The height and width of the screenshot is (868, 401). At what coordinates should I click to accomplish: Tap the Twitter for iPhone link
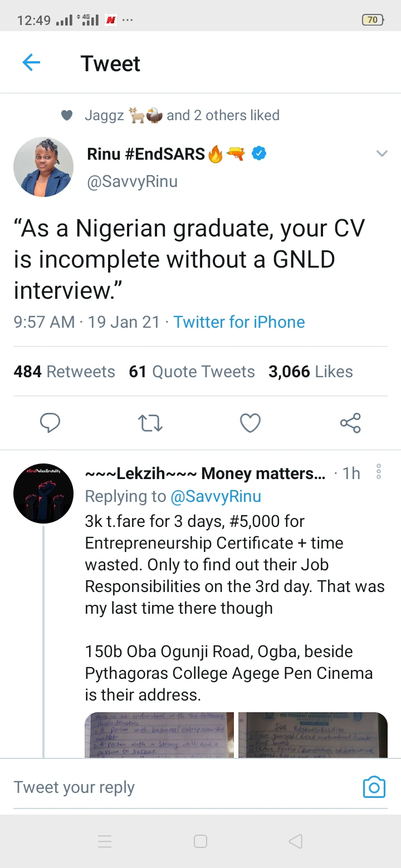click(x=239, y=322)
